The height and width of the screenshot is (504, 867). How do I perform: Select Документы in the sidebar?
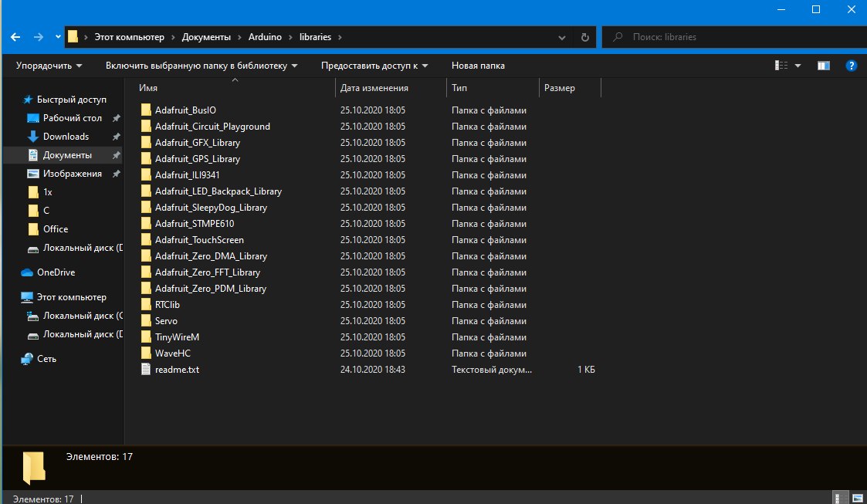[67, 155]
